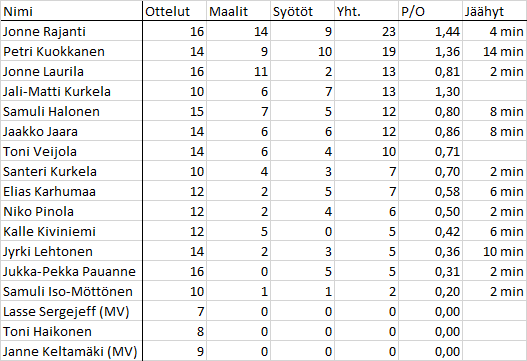
Task: Click the Samuli Halonen name cell
Action: (x=71, y=111)
